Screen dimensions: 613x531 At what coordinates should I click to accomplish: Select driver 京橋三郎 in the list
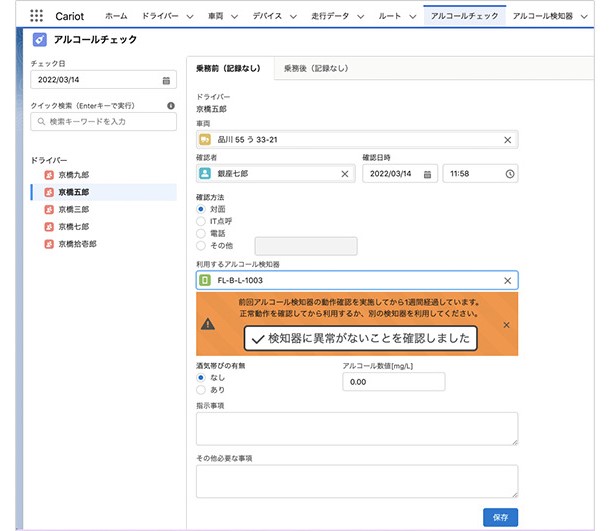pos(73,209)
